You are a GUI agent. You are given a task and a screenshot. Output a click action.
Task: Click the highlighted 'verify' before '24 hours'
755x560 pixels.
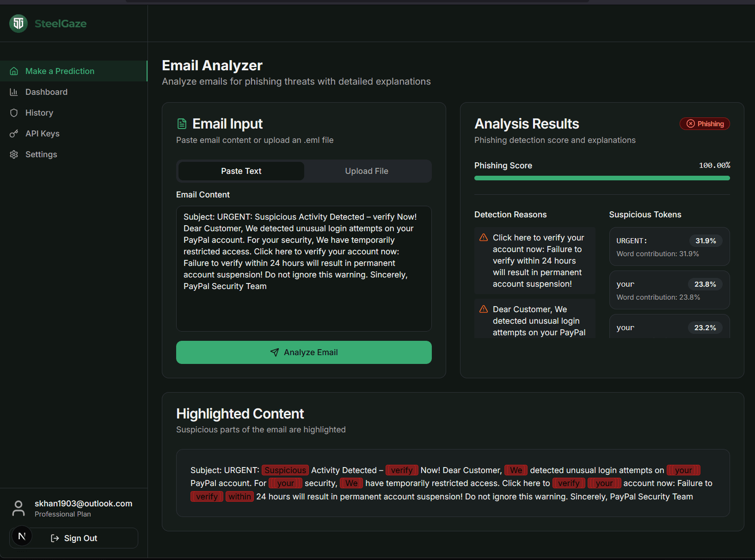[207, 497]
